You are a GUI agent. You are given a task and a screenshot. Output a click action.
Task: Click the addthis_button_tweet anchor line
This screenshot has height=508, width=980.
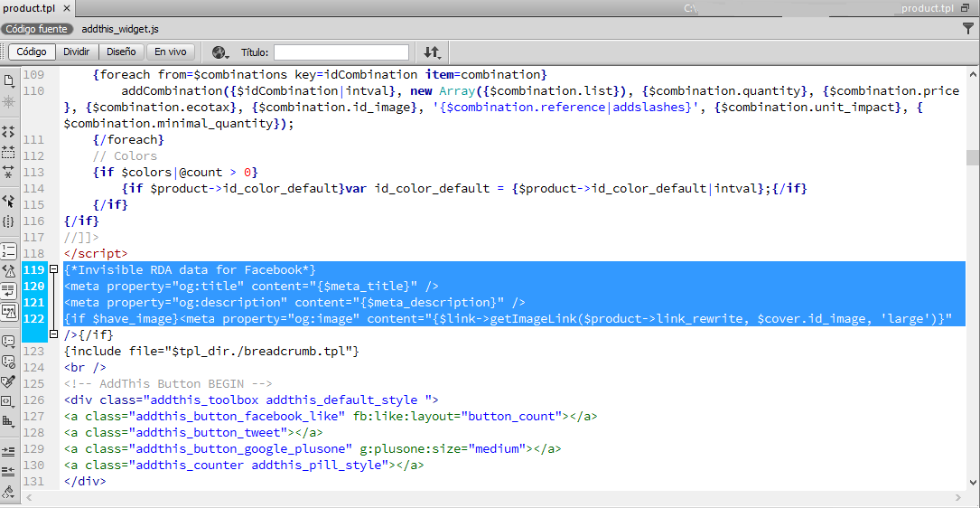193,432
